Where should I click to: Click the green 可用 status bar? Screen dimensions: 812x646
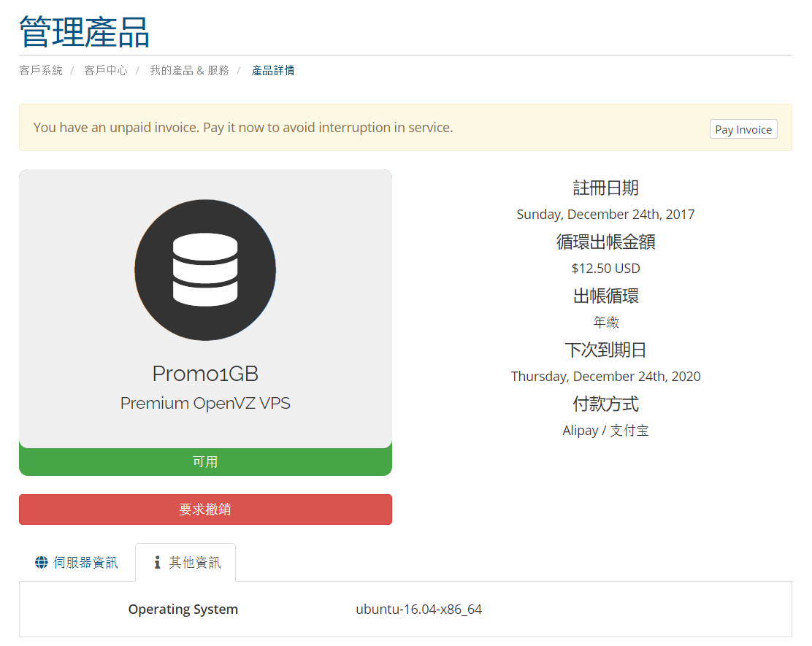click(205, 462)
